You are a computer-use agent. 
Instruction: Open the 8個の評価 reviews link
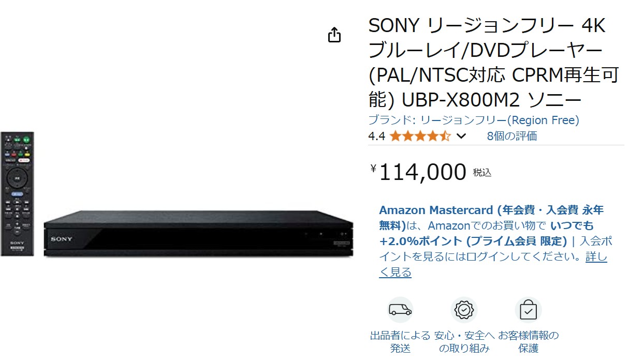coord(511,136)
